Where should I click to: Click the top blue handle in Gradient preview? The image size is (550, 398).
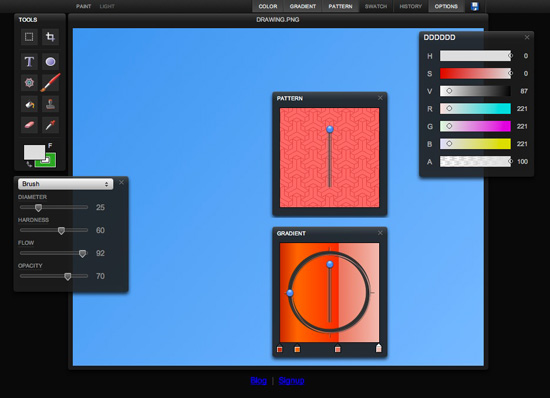click(330, 264)
